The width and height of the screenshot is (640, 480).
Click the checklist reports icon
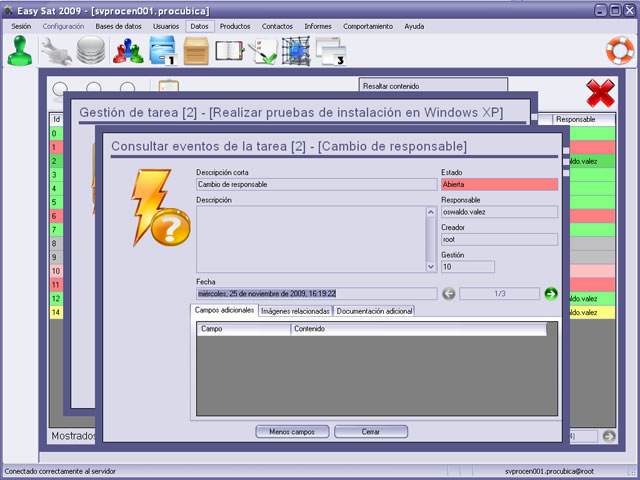click(264, 51)
